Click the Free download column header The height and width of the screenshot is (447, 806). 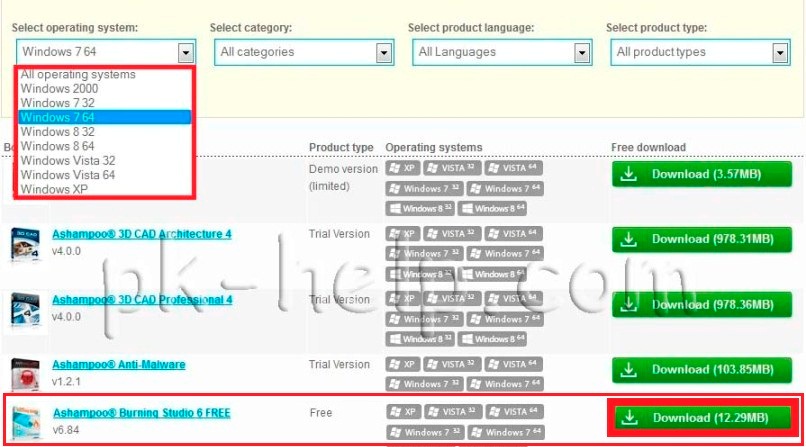648,147
